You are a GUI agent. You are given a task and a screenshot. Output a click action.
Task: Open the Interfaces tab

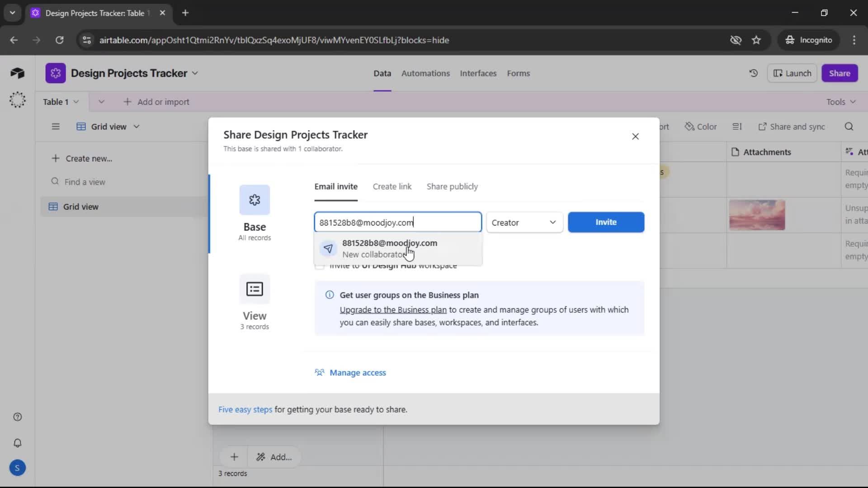(x=478, y=73)
